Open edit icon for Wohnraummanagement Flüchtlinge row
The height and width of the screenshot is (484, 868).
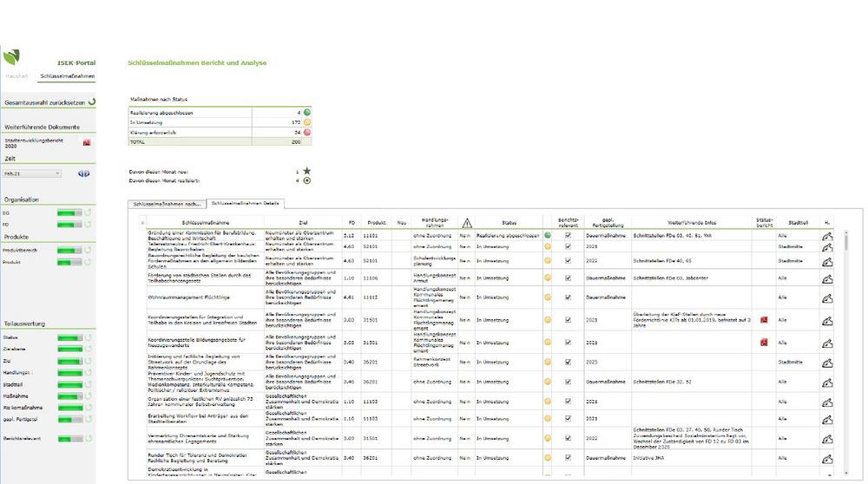click(827, 298)
